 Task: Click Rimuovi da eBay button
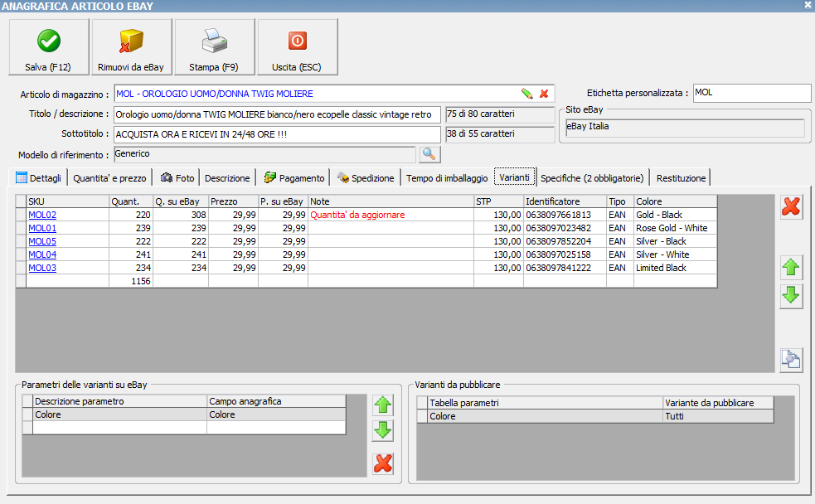131,47
